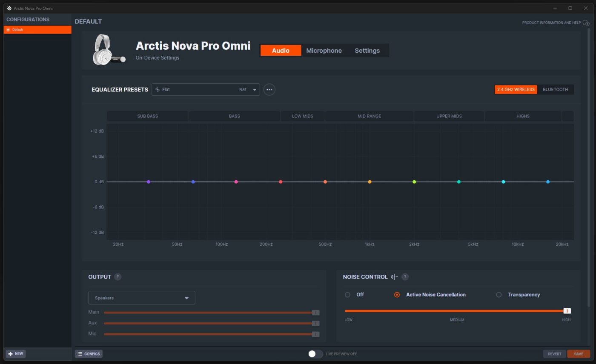The height and width of the screenshot is (364, 596).
Task: Select the cyan 8kHz EQ point
Action: (x=503, y=182)
